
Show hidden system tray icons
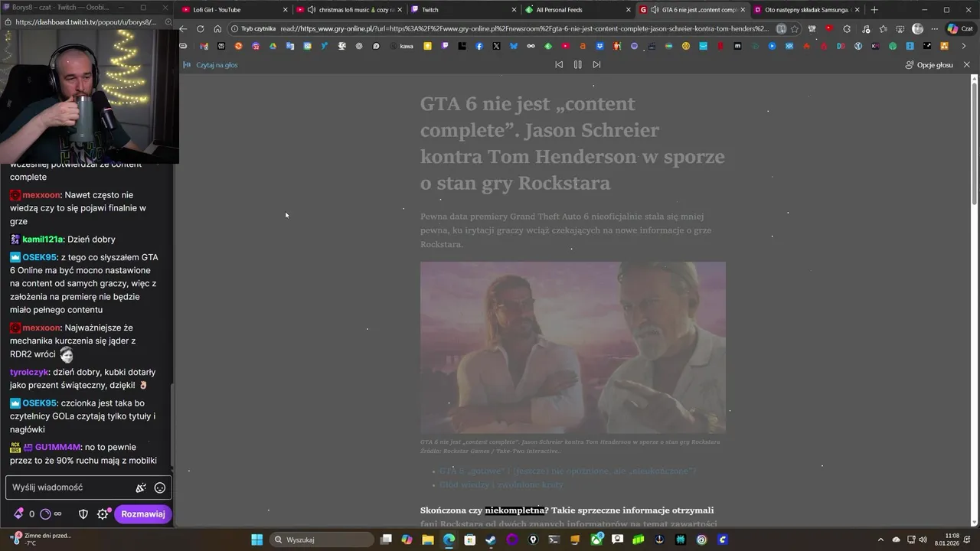[880, 540]
